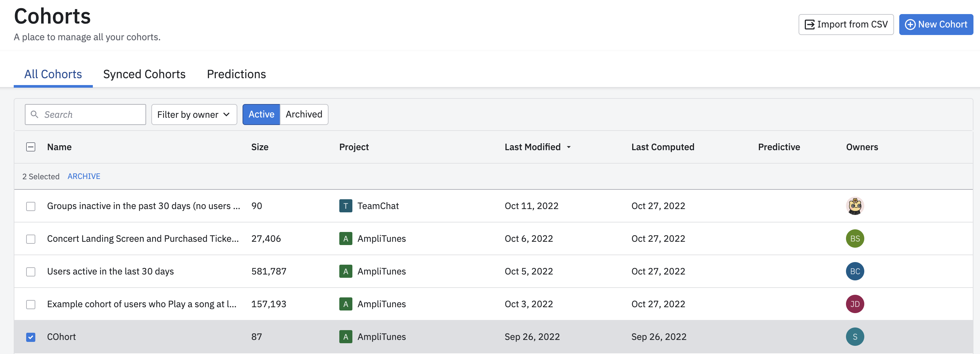Click the cartoon owner avatar for TeamChat row
980x354 pixels.
click(x=854, y=206)
